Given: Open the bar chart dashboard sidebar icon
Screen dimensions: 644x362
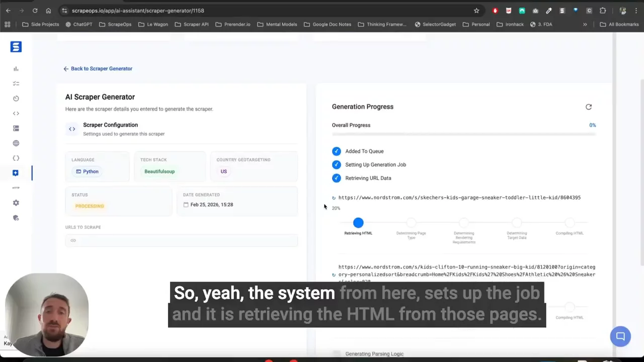Looking at the screenshot, I should coord(16,69).
